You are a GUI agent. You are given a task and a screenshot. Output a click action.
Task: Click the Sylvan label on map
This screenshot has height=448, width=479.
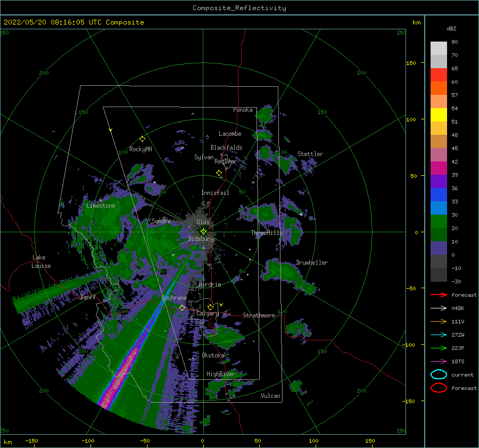click(204, 157)
